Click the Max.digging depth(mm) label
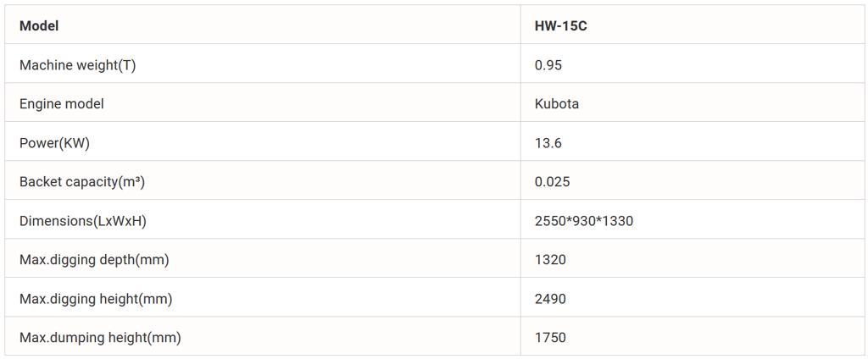Screen dimensions: 868x359 (x=94, y=260)
